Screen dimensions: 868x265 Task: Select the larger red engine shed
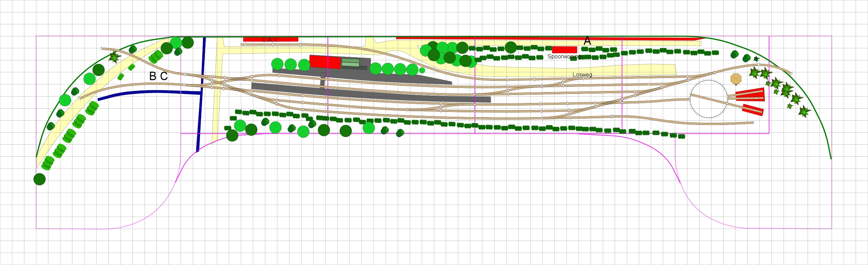click(x=750, y=95)
